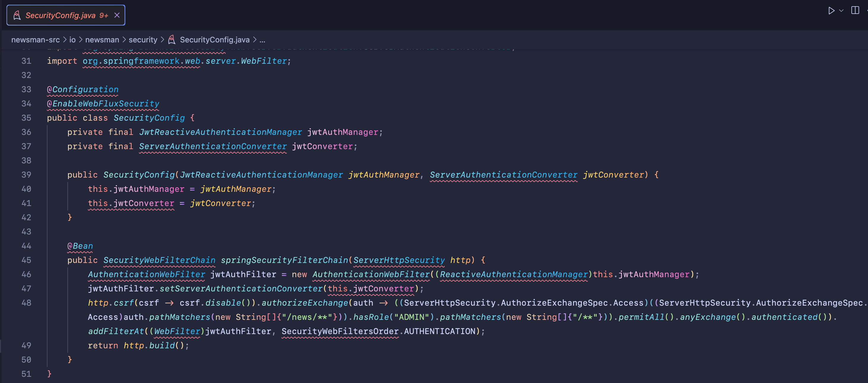Select newsman folder in breadcrumb path

point(102,40)
